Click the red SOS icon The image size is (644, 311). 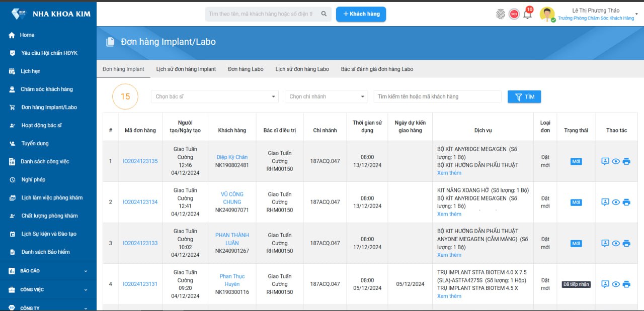click(514, 14)
